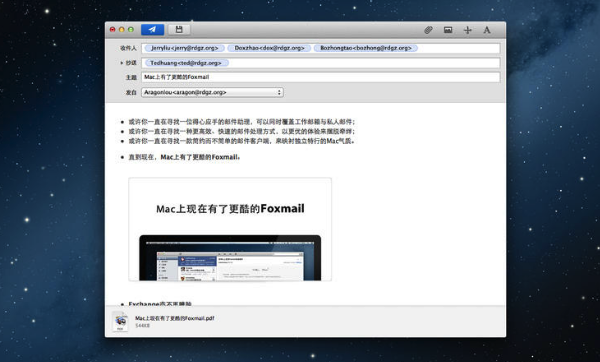Select recipient Bozhongtao<bozhong@rdgz.org>
The height and width of the screenshot is (362, 600).
click(366, 48)
